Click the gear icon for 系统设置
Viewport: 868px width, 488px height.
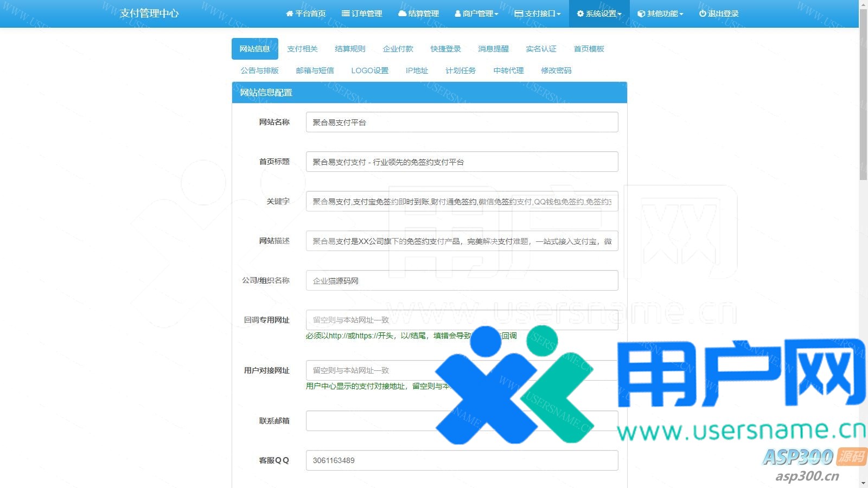pos(580,14)
